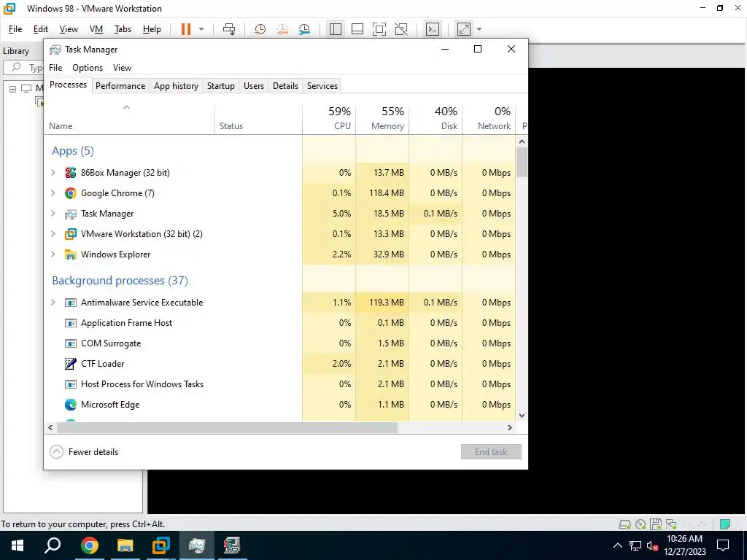747x560 pixels.
Task: Expand the 86Box Manager process group
Action: 53,172
